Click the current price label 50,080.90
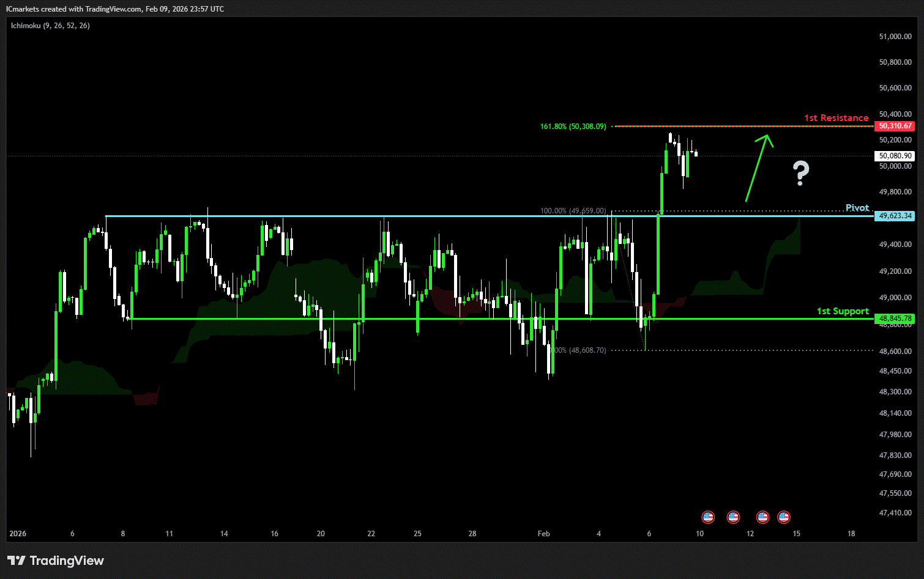The height and width of the screenshot is (579, 924). point(895,156)
